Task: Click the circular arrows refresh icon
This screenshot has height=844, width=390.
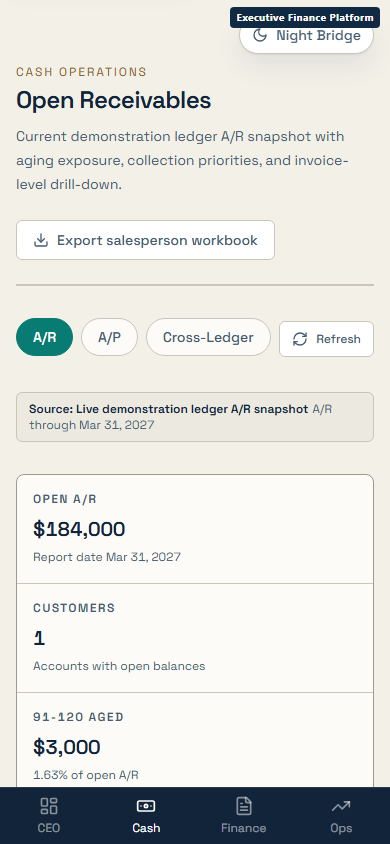Action: pyautogui.click(x=300, y=339)
